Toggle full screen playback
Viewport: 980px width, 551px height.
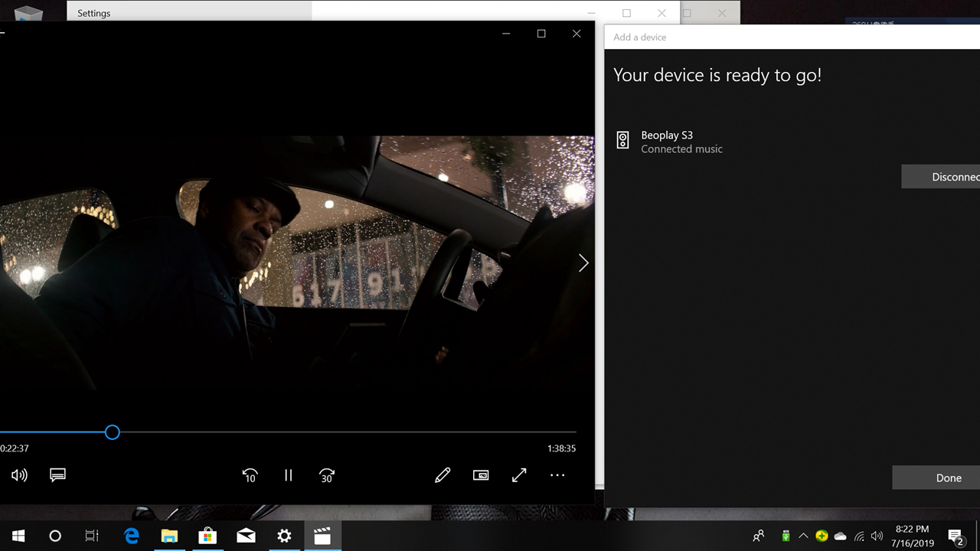(519, 475)
